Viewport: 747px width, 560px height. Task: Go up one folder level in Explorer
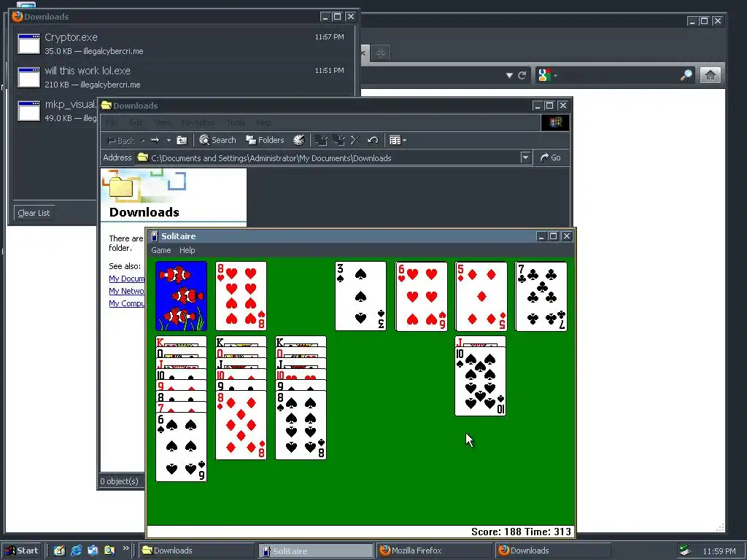pos(182,140)
